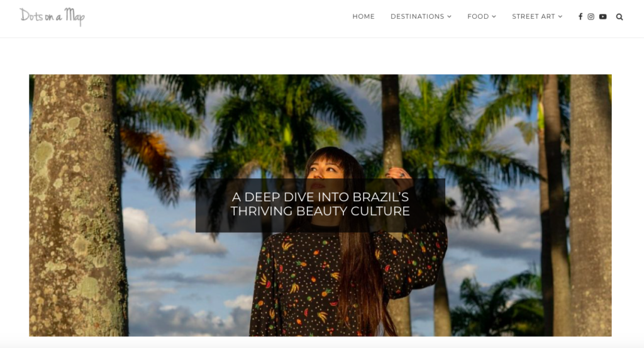Select the Destinations menu label
The image size is (644, 348).
point(418,16)
